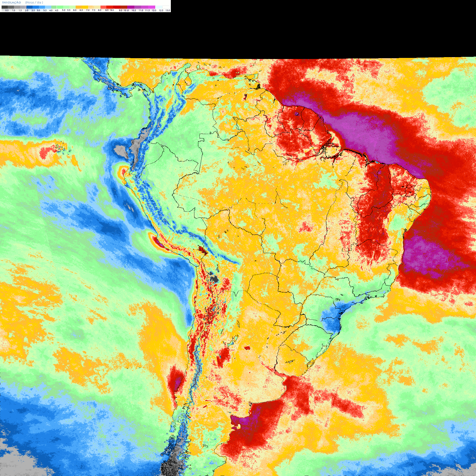Screen dimensions: 476x476
Task: Select the 1.0 legend value label
Action: point(13,10)
